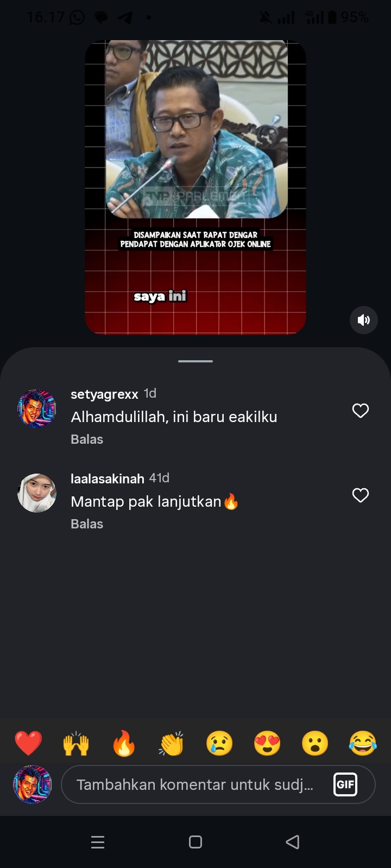Screen dimensions: 391x868
Task: Tap the Android back navigation triangle
Action: click(293, 842)
